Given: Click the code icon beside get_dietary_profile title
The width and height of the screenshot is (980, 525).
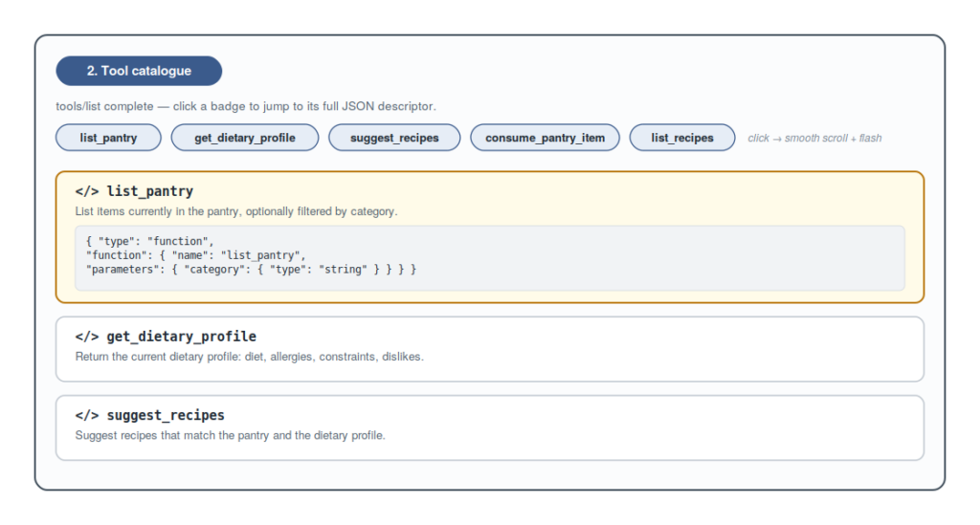Looking at the screenshot, I should (x=87, y=337).
